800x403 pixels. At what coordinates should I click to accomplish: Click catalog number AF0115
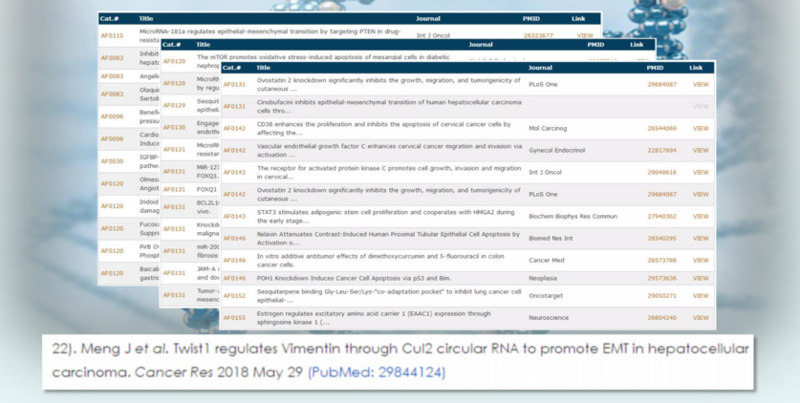112,35
